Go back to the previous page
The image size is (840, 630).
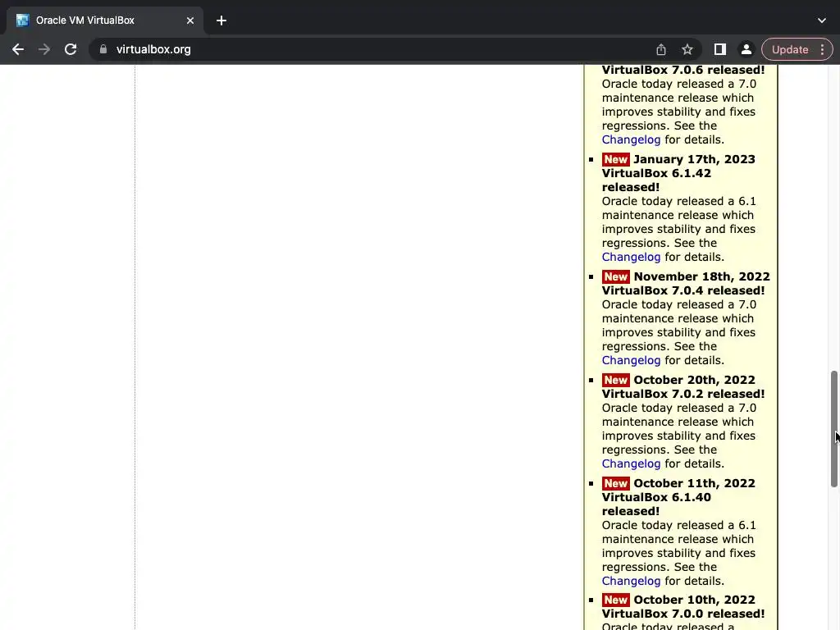tap(18, 49)
